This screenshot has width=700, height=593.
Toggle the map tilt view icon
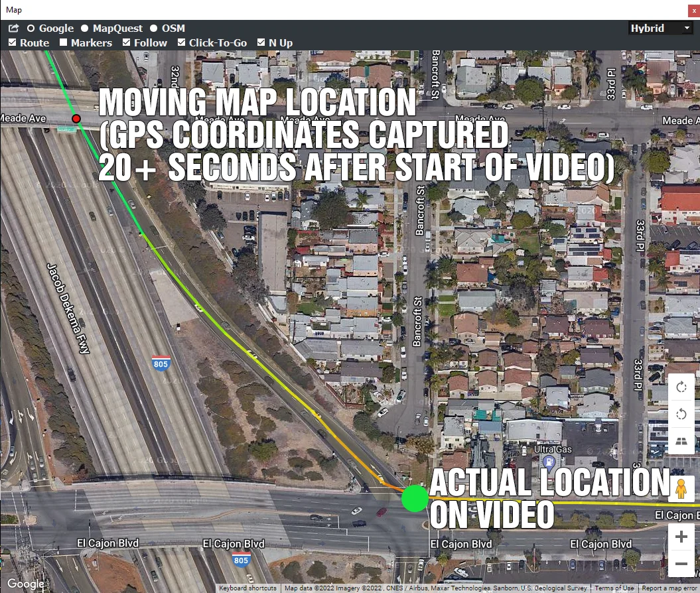(681, 441)
